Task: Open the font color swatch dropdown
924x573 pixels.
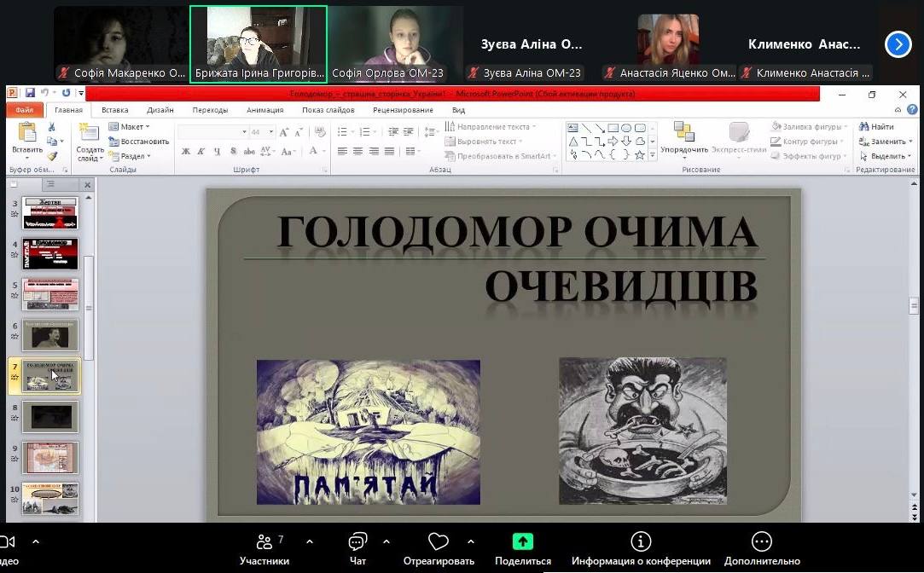Action: (x=323, y=151)
